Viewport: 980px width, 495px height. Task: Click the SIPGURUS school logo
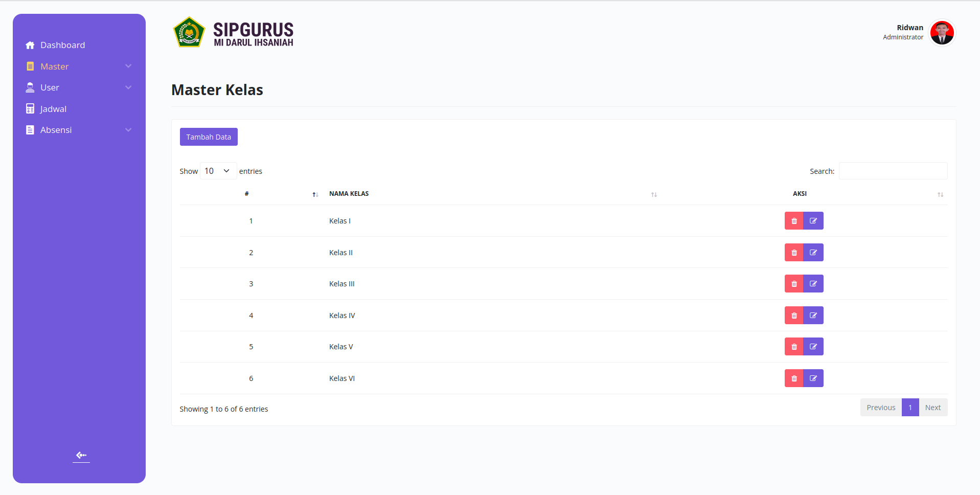(189, 33)
